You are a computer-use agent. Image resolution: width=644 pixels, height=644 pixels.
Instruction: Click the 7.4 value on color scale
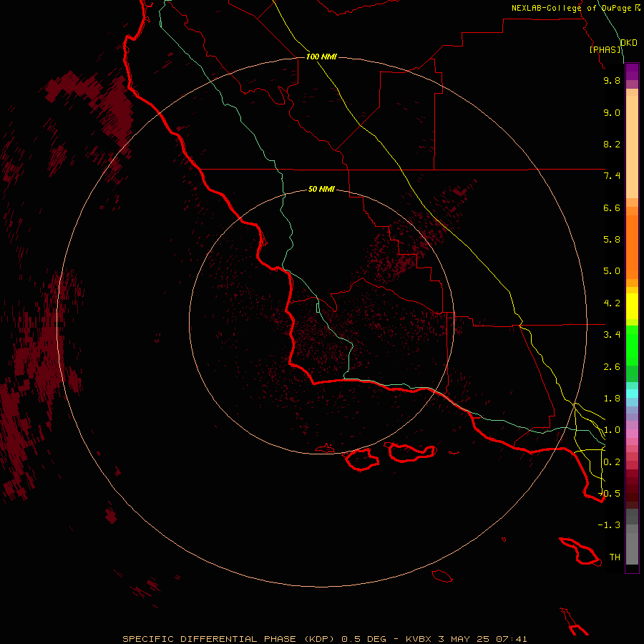[612, 176]
